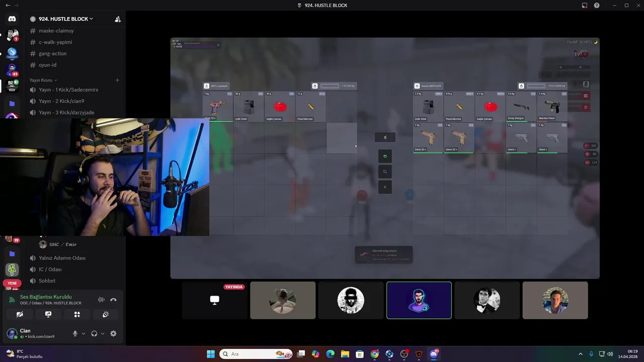Open Discord from the taskbar
644x362 pixels.
[434, 354]
